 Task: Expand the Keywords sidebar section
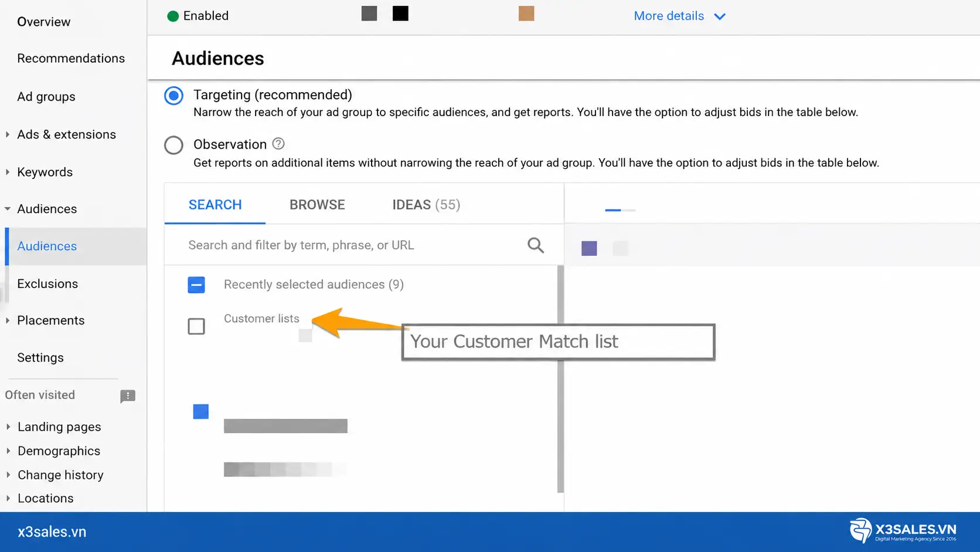tap(8, 172)
